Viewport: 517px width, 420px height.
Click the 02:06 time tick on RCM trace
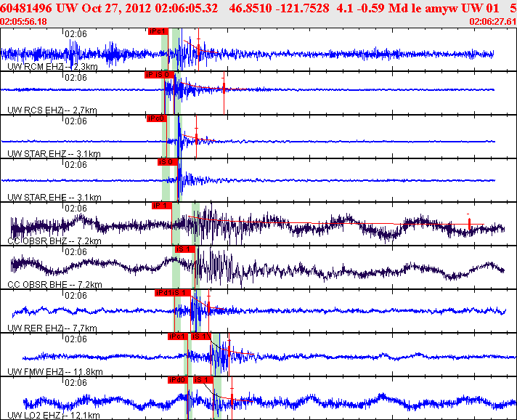click(76, 33)
